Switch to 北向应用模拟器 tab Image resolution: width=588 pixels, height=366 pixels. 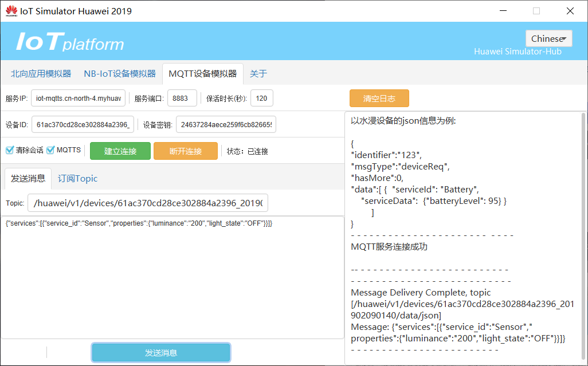coord(41,74)
